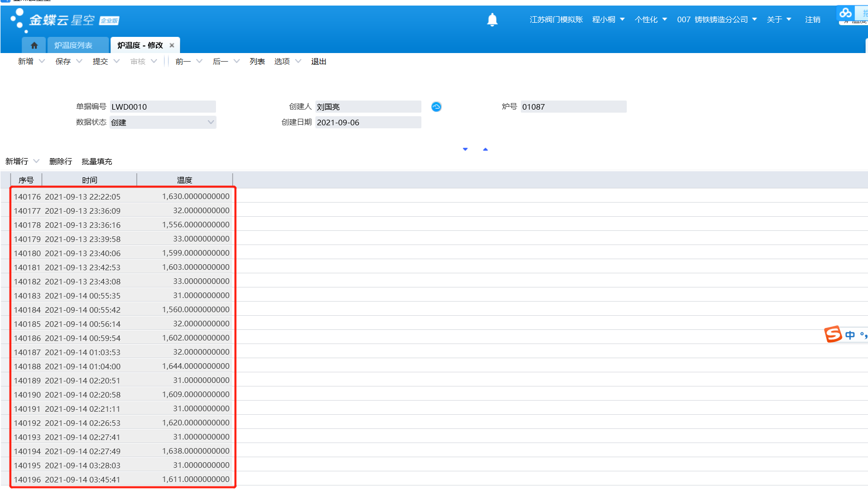Screen dimensions: 868x489
Task: Click 新增行 to add a row
Action: [x=17, y=161]
